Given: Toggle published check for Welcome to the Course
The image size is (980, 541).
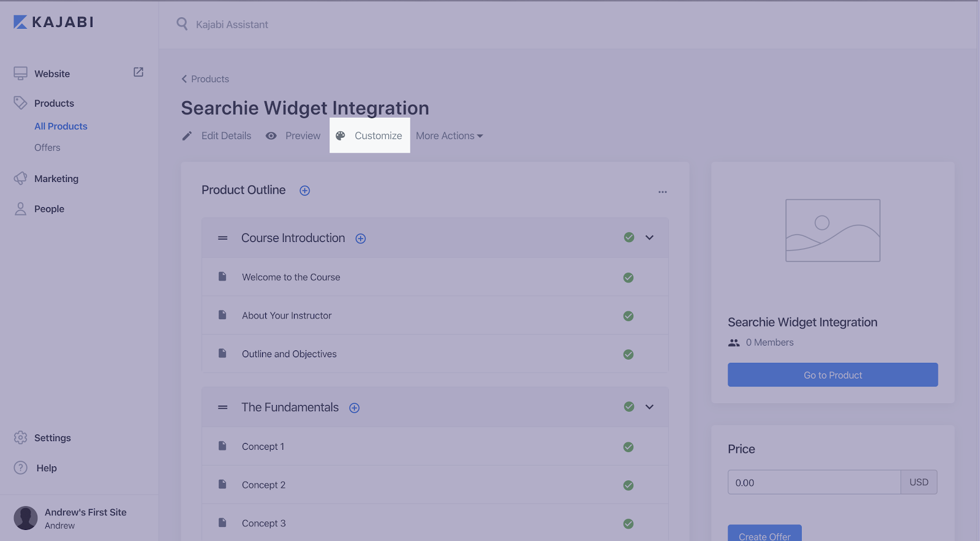Looking at the screenshot, I should [x=628, y=278].
